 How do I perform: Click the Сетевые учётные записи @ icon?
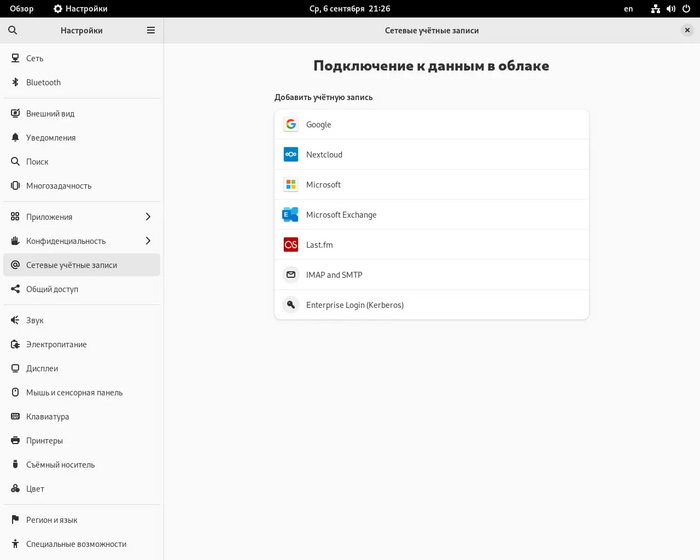point(15,265)
